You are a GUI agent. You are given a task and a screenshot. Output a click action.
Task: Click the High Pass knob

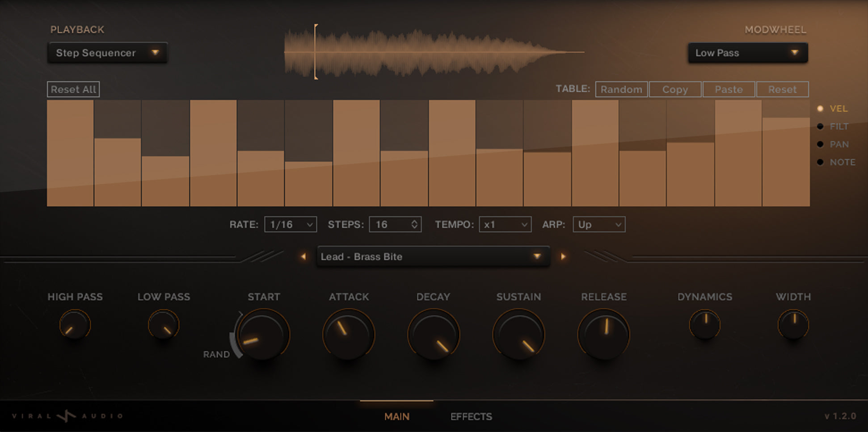point(75,325)
